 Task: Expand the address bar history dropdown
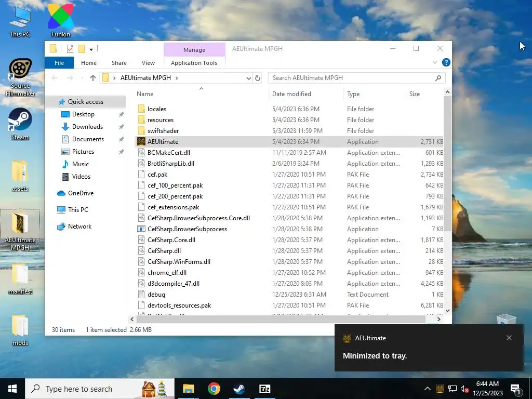click(x=248, y=78)
